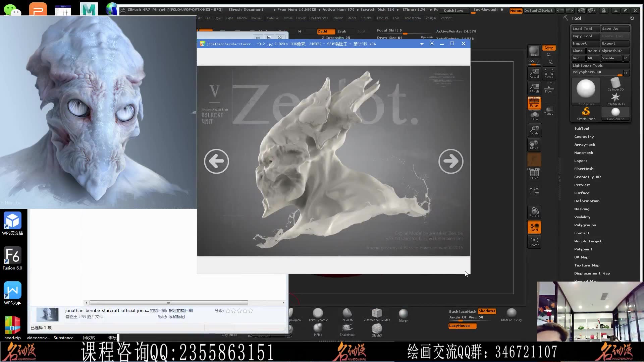Expand the Geometry section
This screenshot has height=362, width=644.
584,137
